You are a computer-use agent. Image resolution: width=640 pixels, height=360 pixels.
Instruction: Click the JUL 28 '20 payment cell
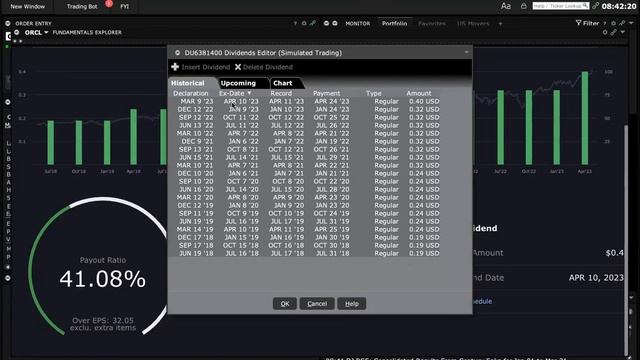click(333, 189)
